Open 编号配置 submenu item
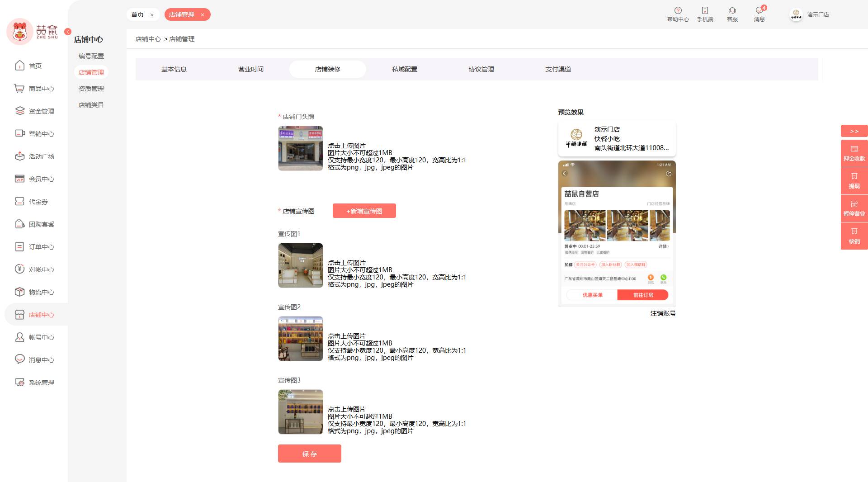Viewport: 868px width, 482px height. pyautogui.click(x=91, y=56)
